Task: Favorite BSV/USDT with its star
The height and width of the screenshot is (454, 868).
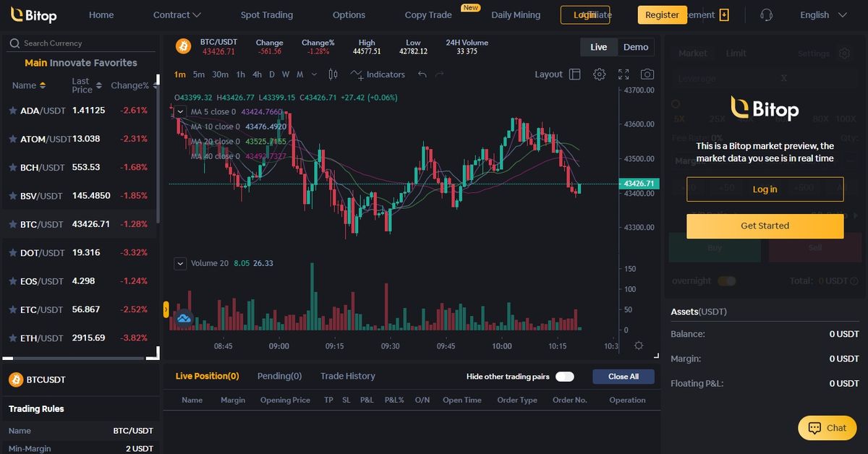Action: pyautogui.click(x=13, y=196)
